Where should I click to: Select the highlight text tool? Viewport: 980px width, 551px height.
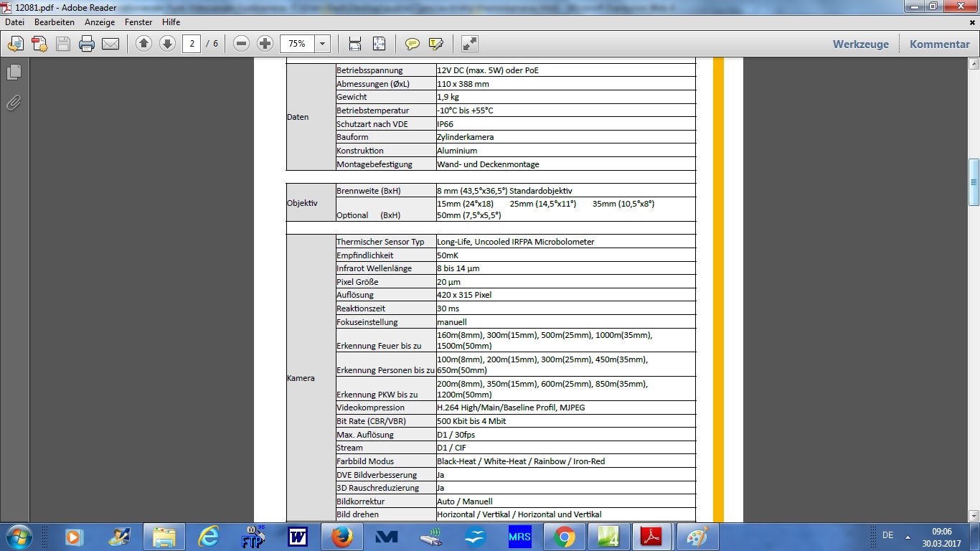tap(435, 44)
